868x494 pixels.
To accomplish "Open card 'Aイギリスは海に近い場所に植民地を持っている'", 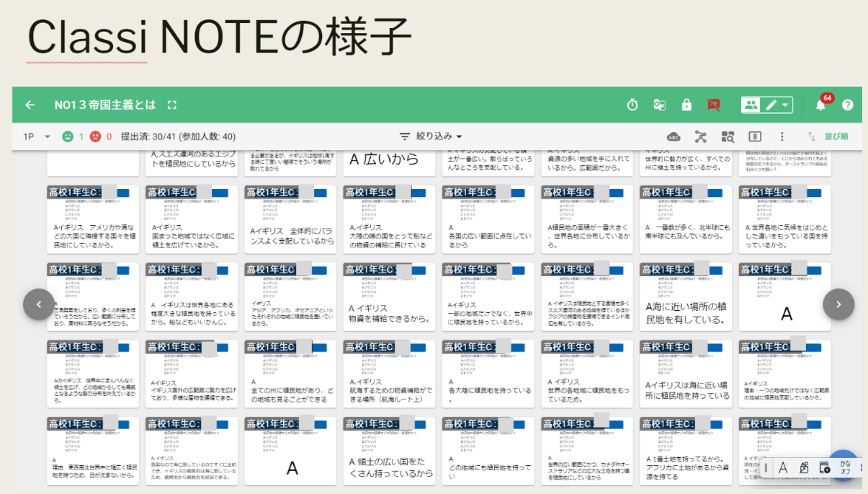I will (686, 374).
